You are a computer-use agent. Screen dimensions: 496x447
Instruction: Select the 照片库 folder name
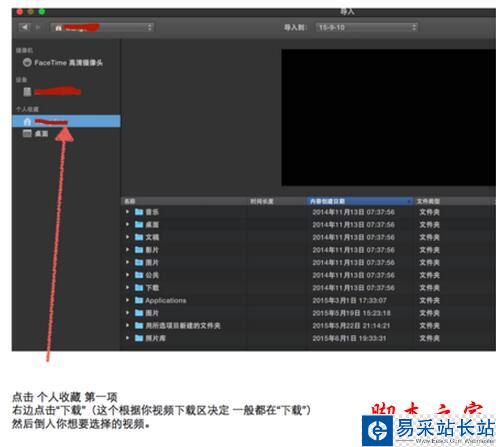(155, 338)
